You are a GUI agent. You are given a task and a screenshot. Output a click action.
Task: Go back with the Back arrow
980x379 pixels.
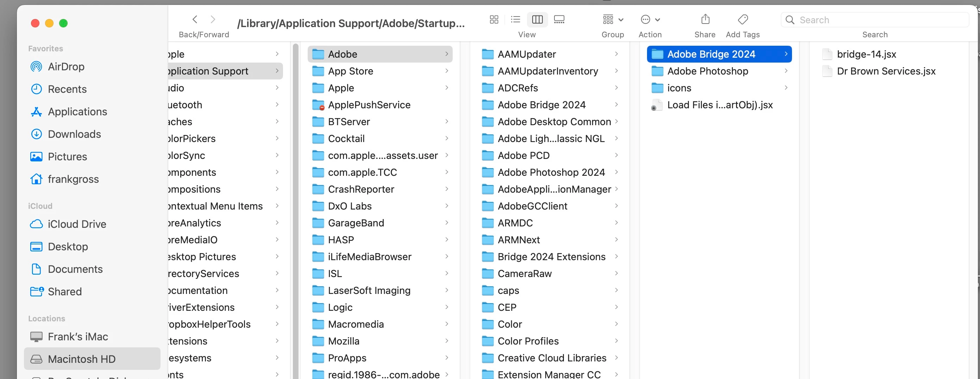tap(195, 19)
